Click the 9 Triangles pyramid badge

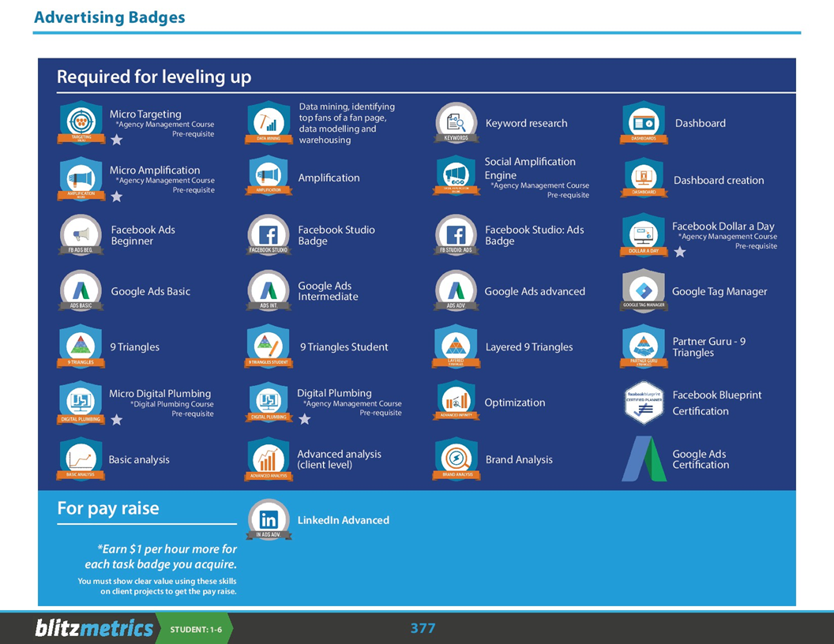(x=81, y=346)
